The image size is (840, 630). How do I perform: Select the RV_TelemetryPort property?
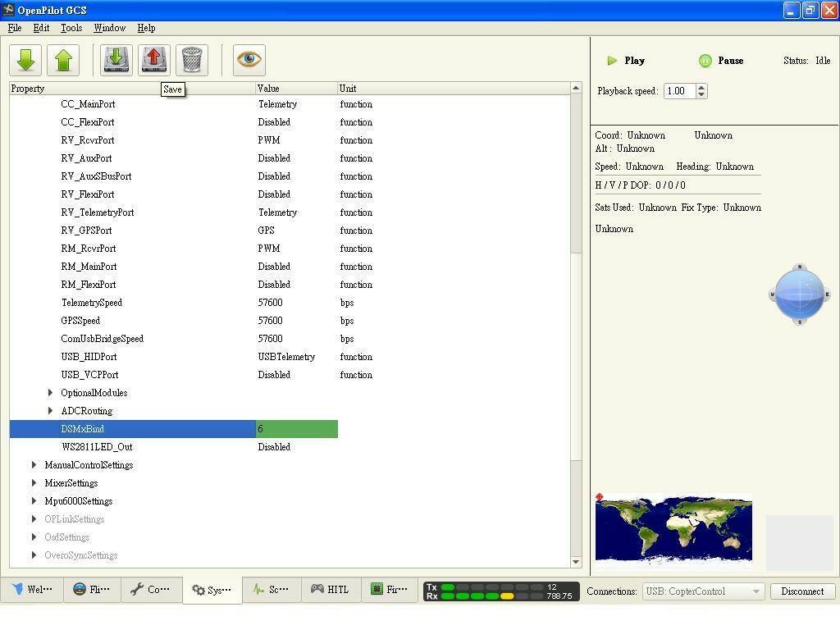pos(97,212)
